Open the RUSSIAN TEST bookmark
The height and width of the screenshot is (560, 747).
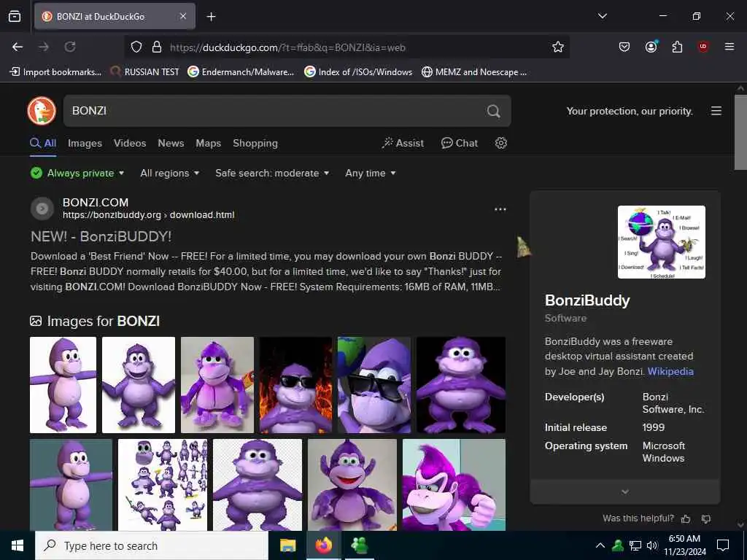[144, 72]
